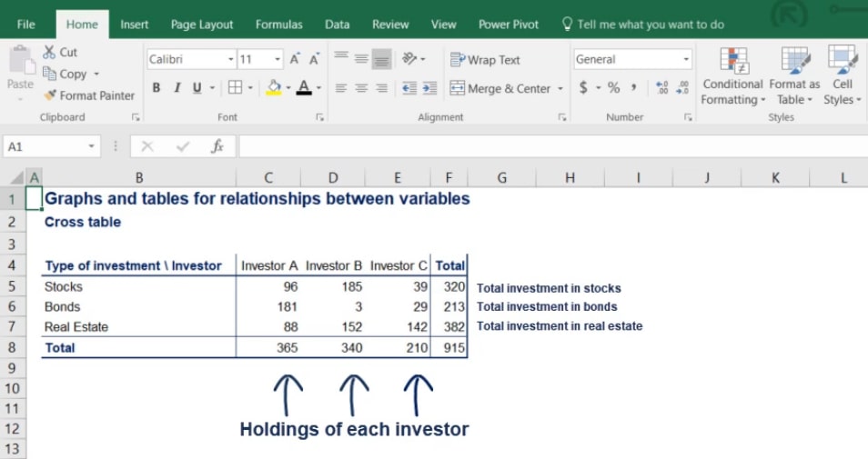Click the Cut scissors icon

coord(49,53)
